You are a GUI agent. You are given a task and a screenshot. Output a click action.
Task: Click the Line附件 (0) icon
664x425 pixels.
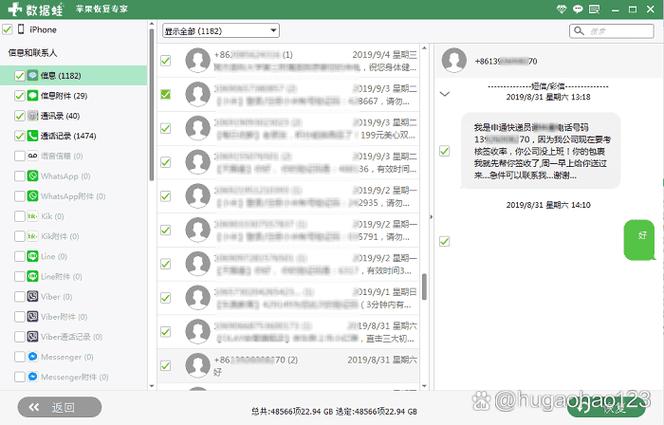pyautogui.click(x=33, y=276)
